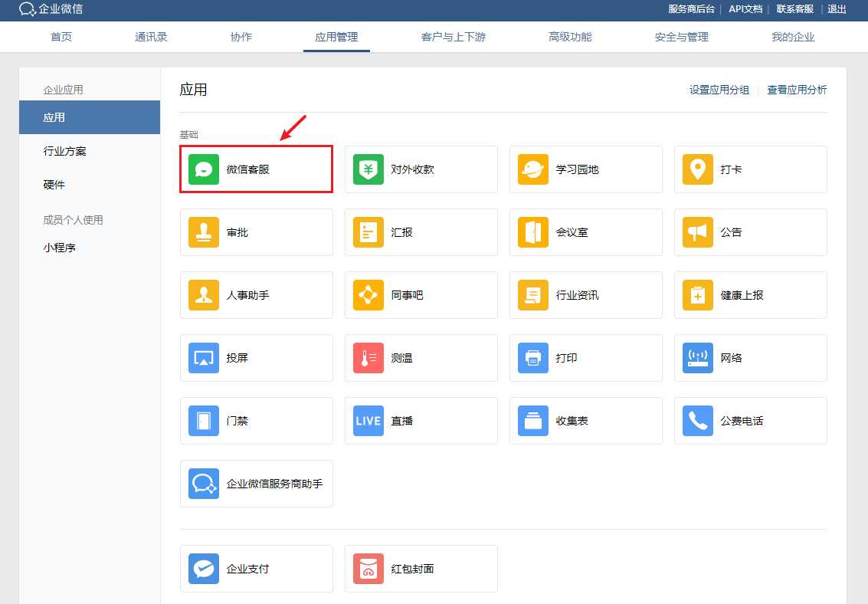Viewport: 868px width, 604px height.
Task: Switch to the 通讯录 tab
Action: pos(151,37)
